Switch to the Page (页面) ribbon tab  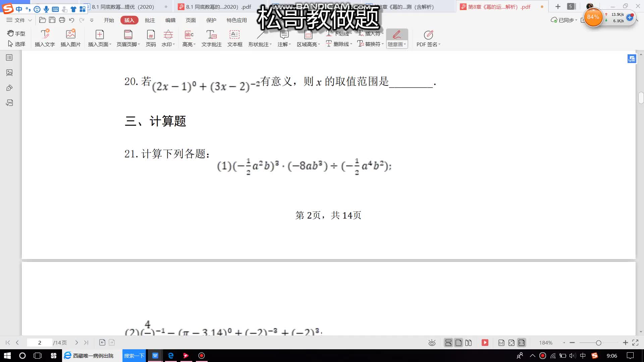[191, 20]
